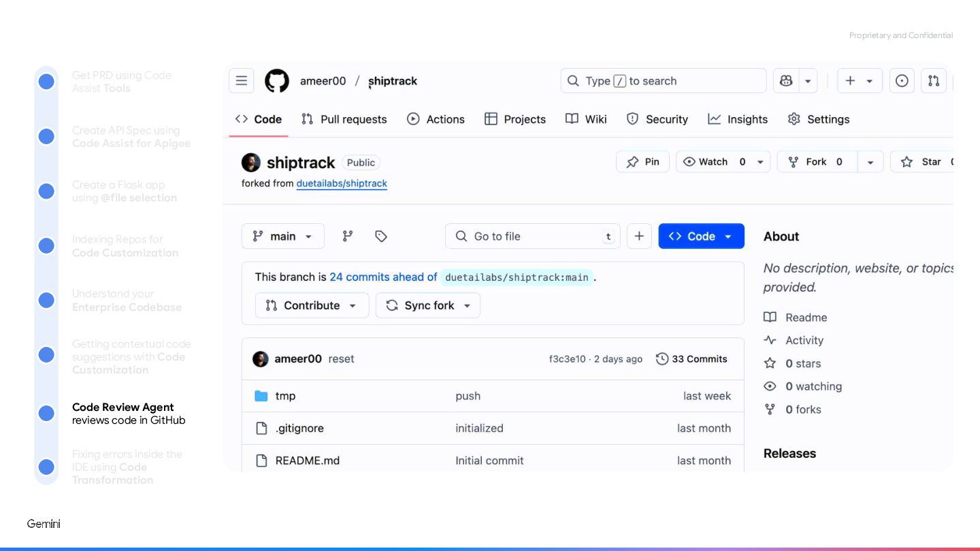This screenshot has width=980, height=551.
Task: Open the initialized commit message
Action: 479,429
